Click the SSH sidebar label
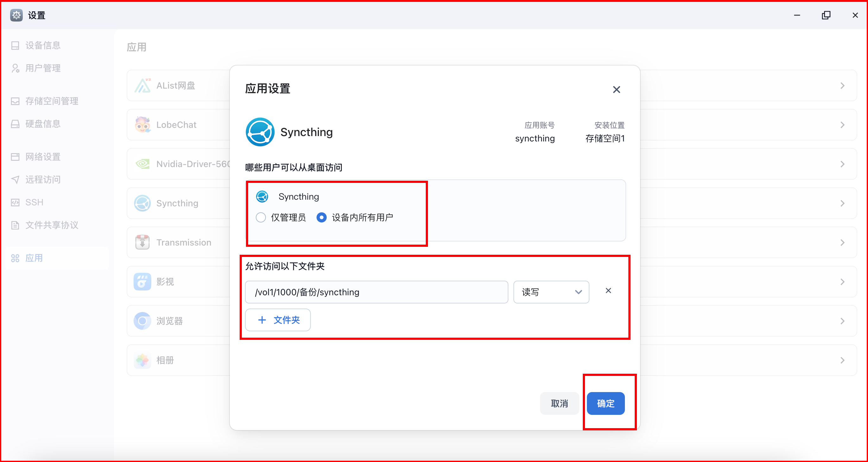The height and width of the screenshot is (462, 868). click(x=35, y=203)
